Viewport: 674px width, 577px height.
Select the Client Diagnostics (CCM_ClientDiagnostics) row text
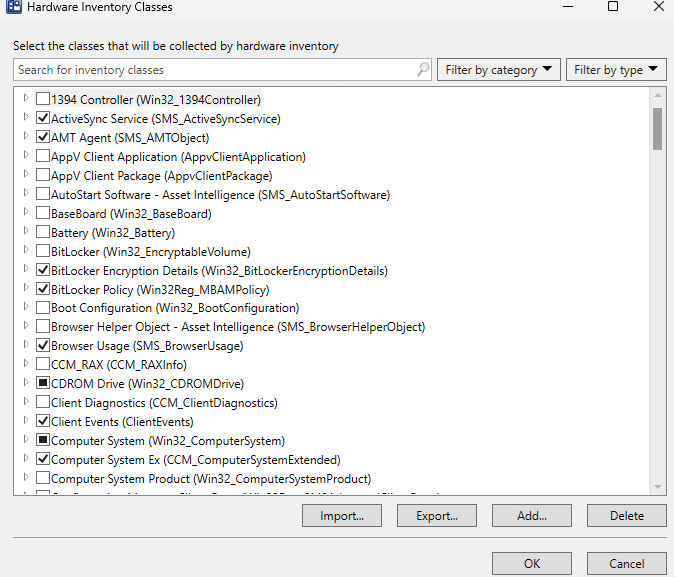click(164, 403)
